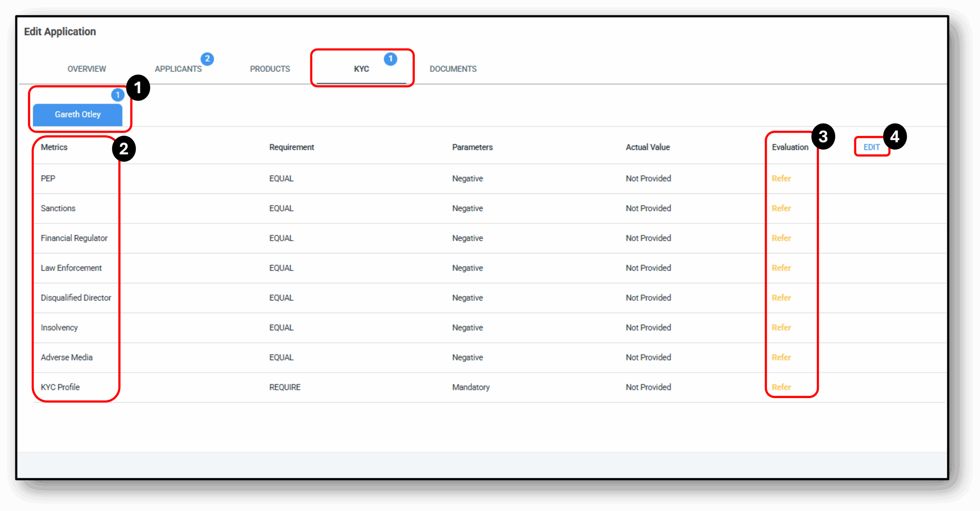This screenshot has height=511, width=980.
Task: Click Refer for Law Enforcement
Action: (x=781, y=268)
